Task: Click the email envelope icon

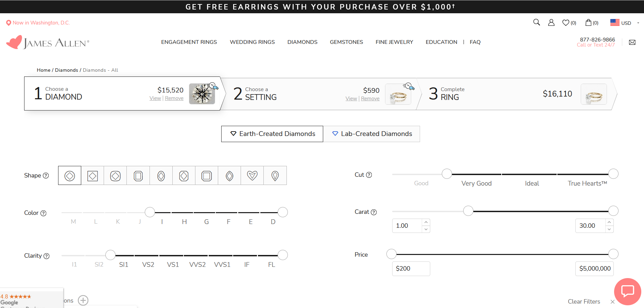Action: [x=632, y=42]
